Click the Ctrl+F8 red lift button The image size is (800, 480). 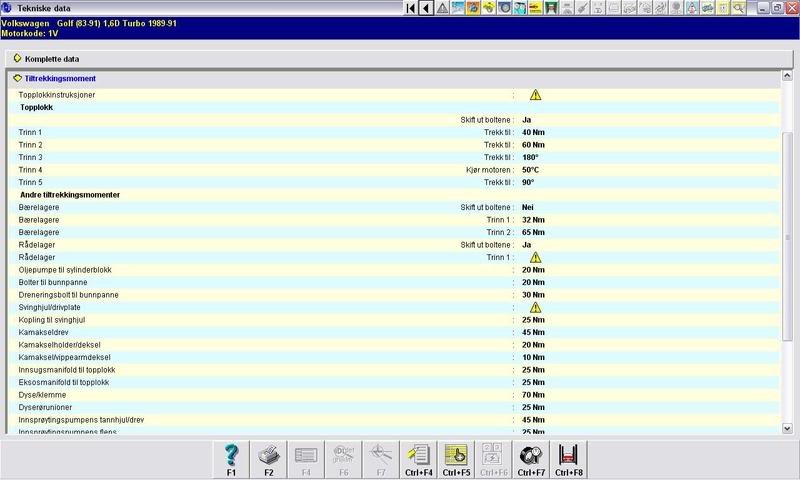(569, 457)
